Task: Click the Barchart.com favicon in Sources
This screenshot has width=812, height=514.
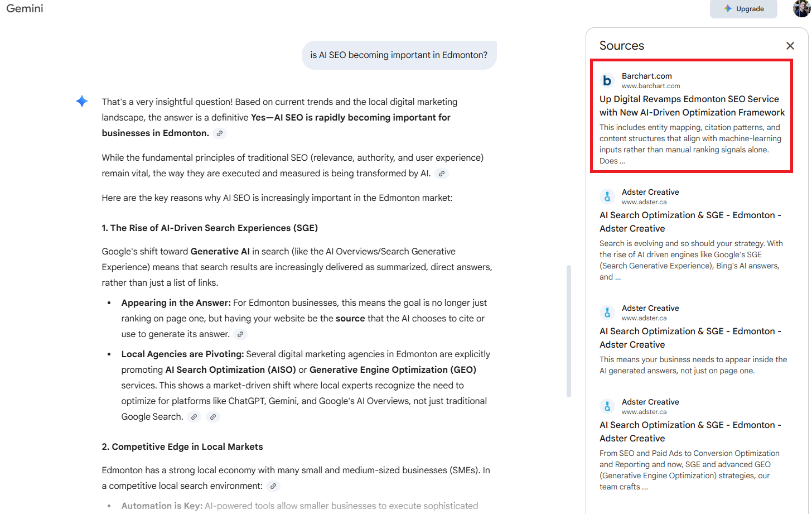Action: pyautogui.click(x=607, y=80)
